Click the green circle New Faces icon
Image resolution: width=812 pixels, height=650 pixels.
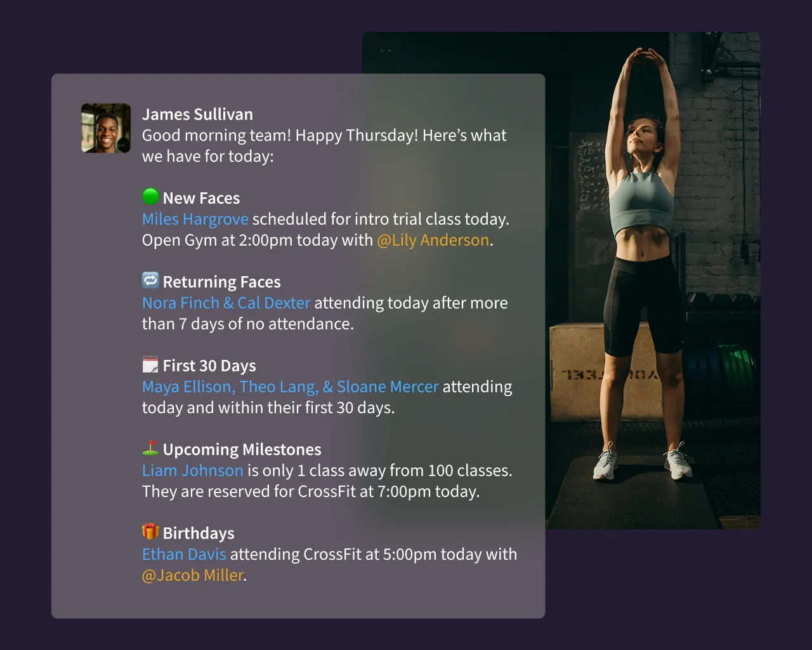coord(150,197)
